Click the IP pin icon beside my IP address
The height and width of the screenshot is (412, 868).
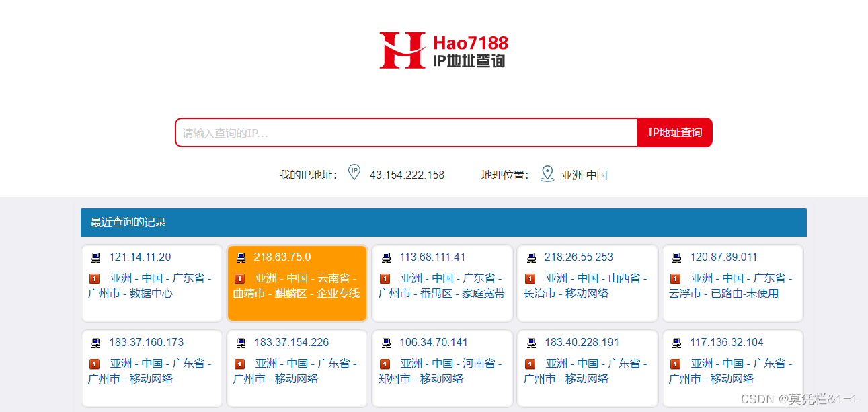click(354, 173)
